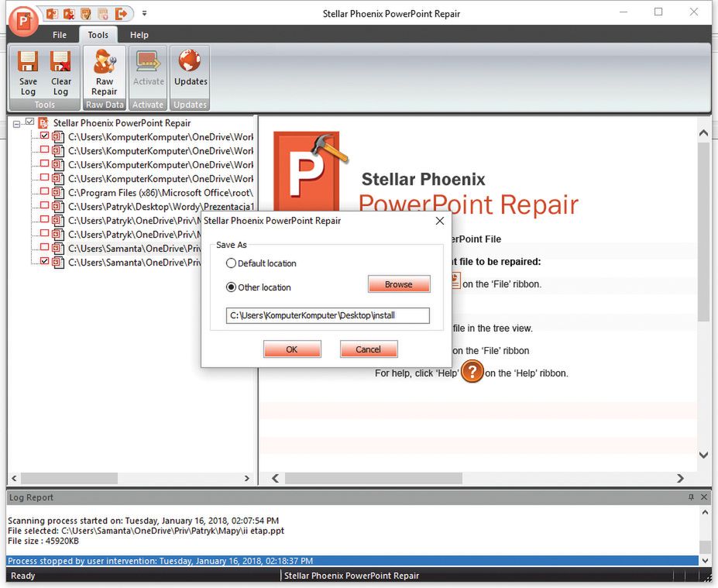Uncheck the checked Samanta\OneDrive file checkbox
Viewport: 718px width, 588px height.
[x=44, y=261]
